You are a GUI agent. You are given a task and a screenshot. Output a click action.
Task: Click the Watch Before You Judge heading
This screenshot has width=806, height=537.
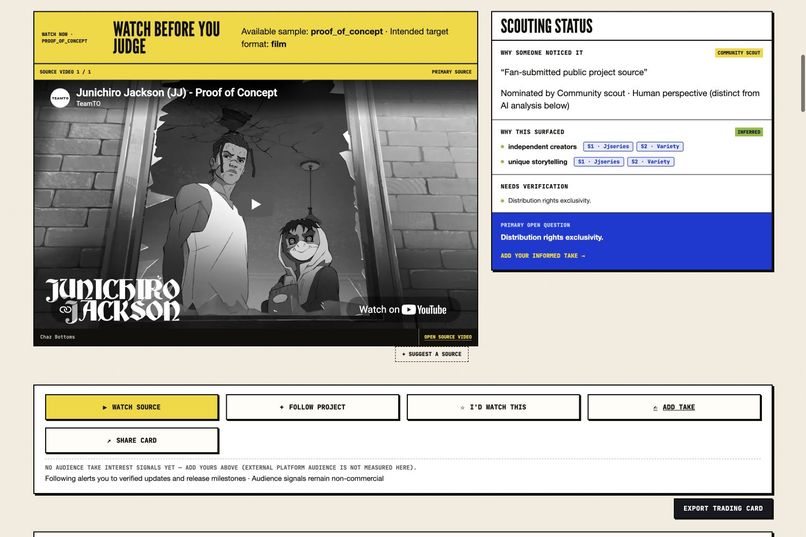[167, 38]
